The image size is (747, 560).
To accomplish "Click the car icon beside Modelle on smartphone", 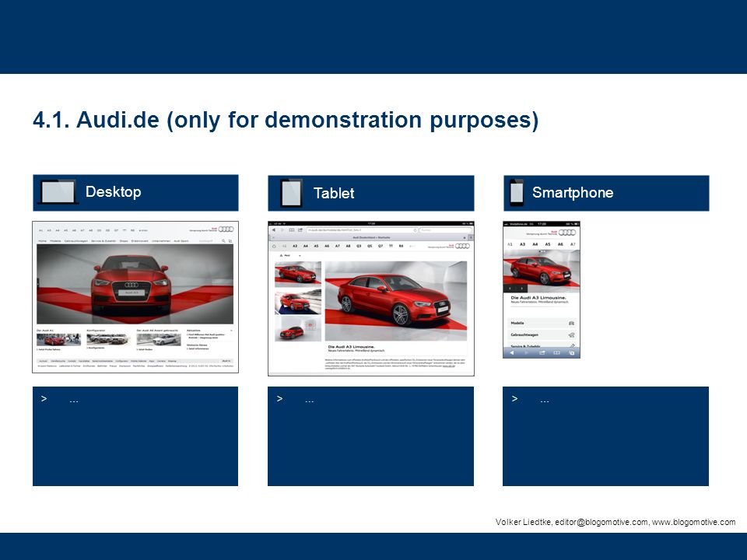I will pos(571,324).
